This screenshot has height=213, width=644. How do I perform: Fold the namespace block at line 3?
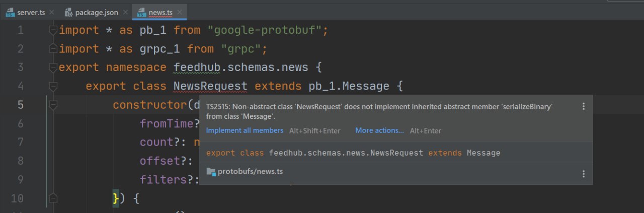pyautogui.click(x=53, y=67)
